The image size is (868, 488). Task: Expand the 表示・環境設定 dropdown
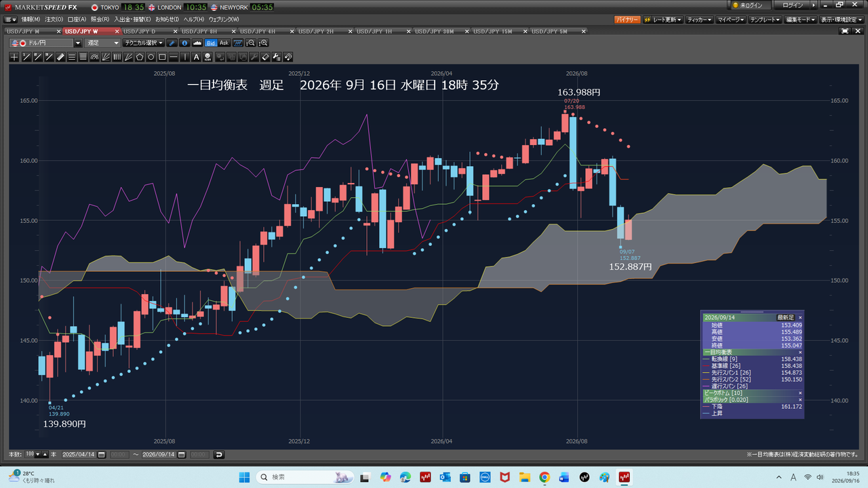click(x=842, y=20)
